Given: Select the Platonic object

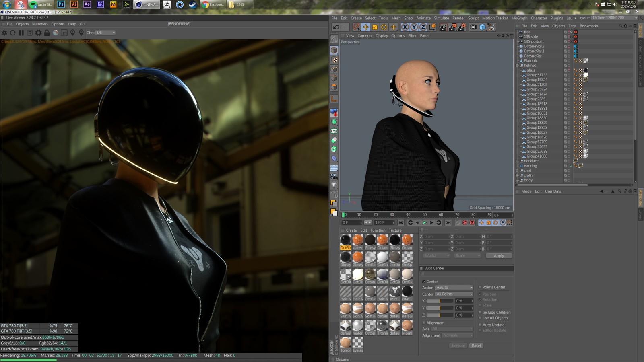Looking at the screenshot, I should tap(530, 61).
